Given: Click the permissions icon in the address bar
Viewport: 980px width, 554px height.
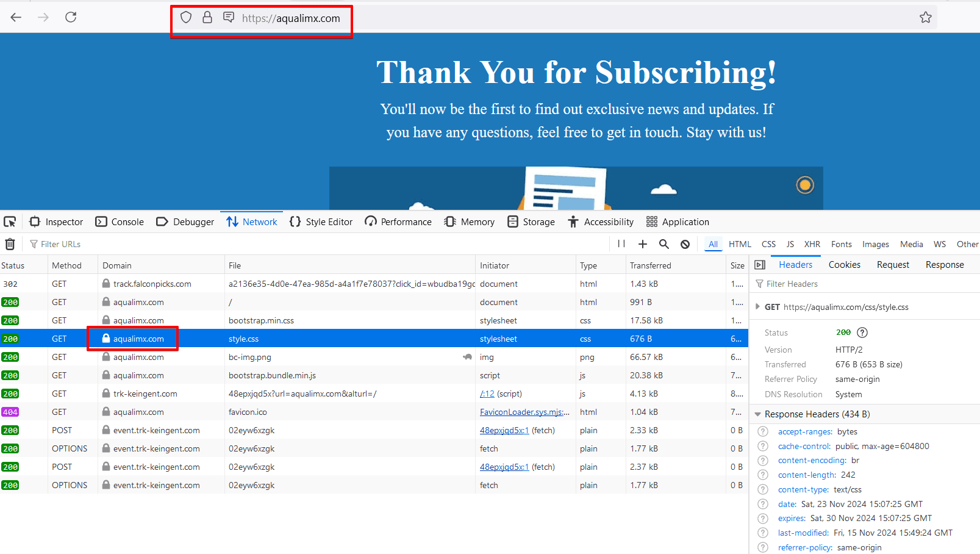Looking at the screenshot, I should pyautogui.click(x=229, y=17).
